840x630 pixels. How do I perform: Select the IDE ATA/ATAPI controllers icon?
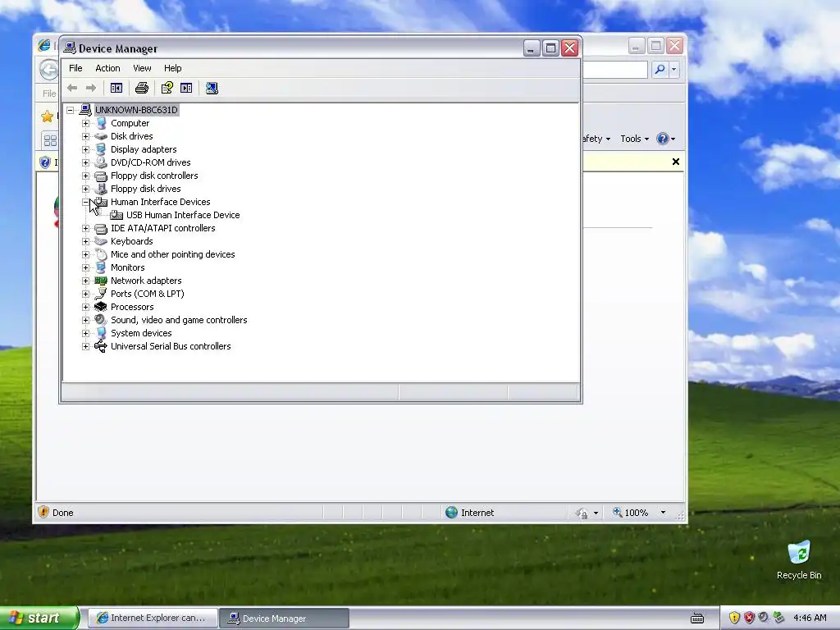click(101, 228)
